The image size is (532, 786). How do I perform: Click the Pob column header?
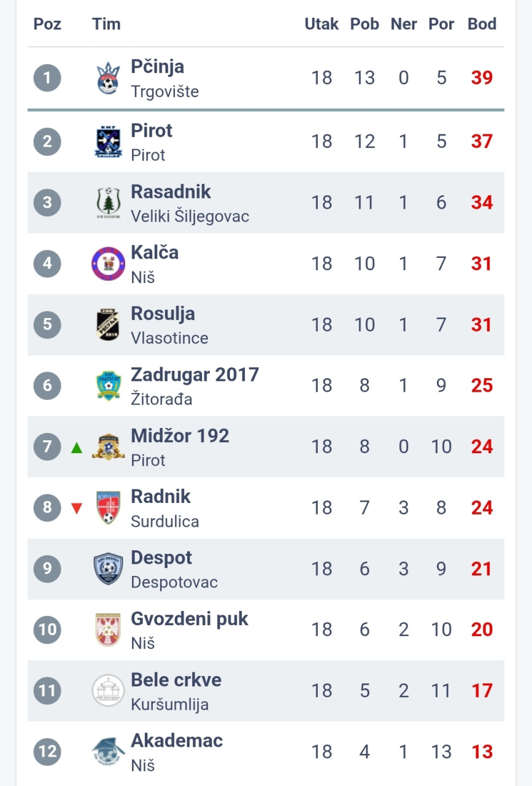pyautogui.click(x=364, y=24)
